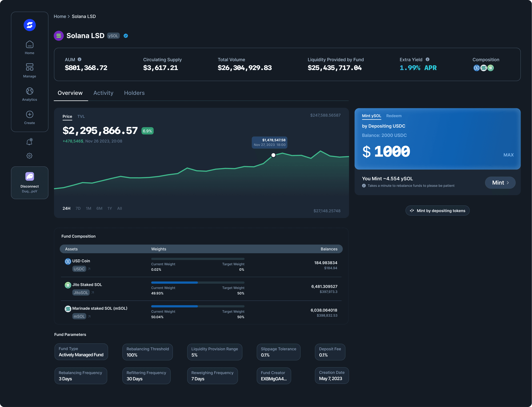The image size is (532, 407).
Task: Open the Holders tab
Action: (x=134, y=93)
